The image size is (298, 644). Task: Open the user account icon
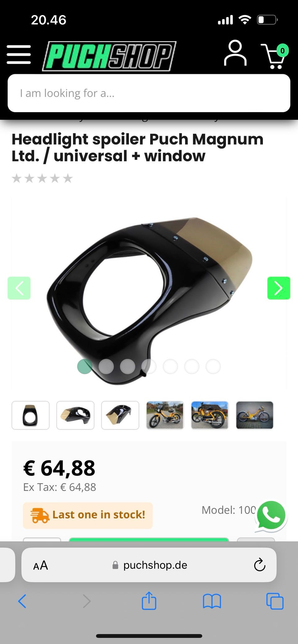tap(235, 53)
